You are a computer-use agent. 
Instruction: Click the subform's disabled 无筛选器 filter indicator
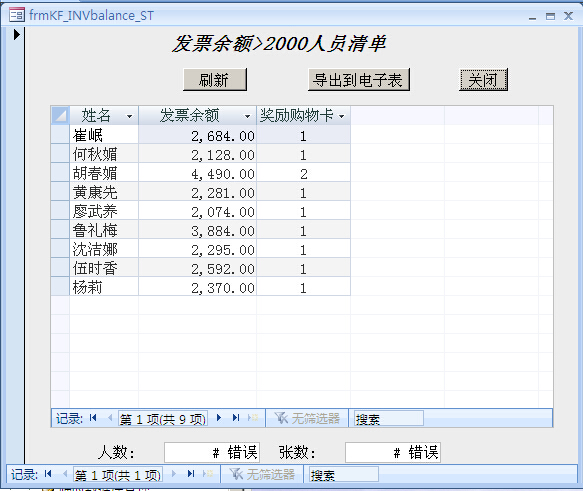[x=307, y=418]
